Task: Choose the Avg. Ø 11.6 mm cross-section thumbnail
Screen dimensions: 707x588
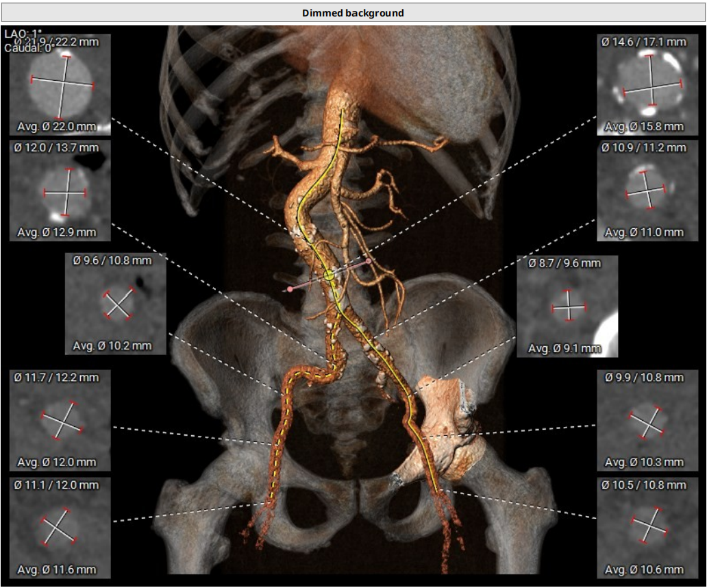Action: [x=61, y=528]
